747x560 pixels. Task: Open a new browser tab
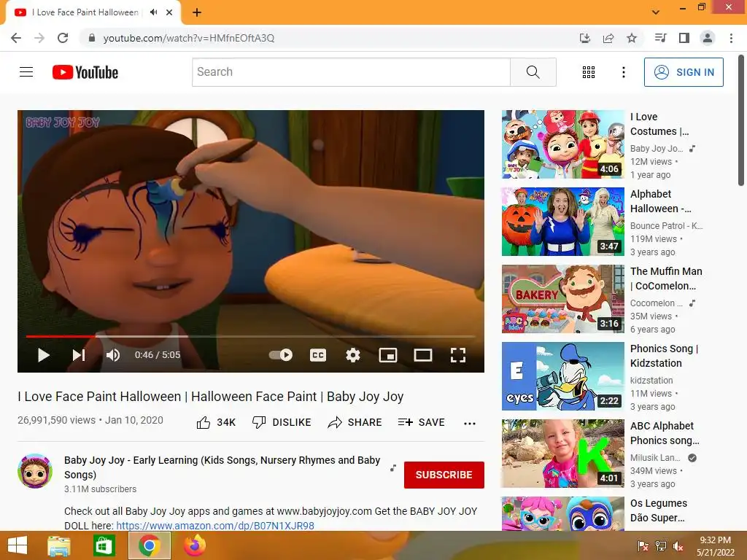click(x=197, y=12)
